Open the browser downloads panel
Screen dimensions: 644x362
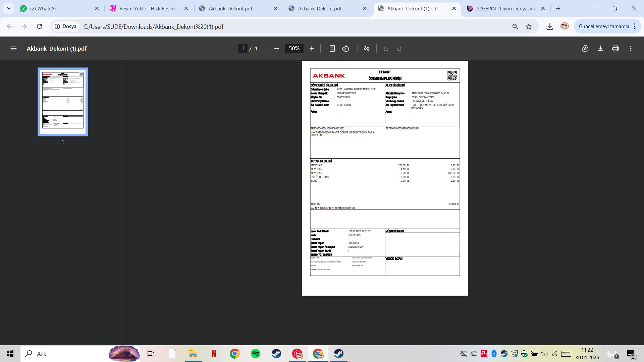coord(550,26)
